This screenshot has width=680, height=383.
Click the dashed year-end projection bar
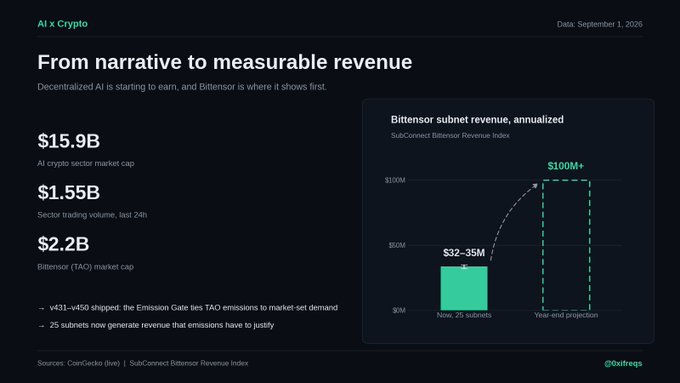(566, 245)
